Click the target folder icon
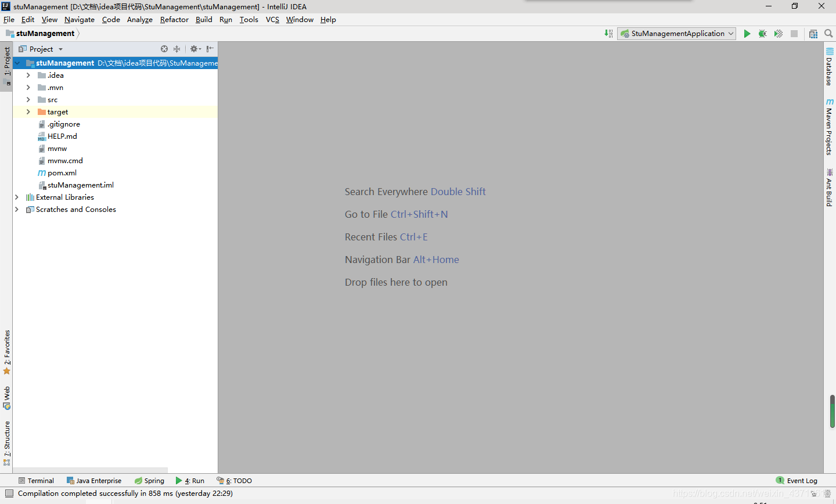The height and width of the screenshot is (504, 836). (42, 112)
